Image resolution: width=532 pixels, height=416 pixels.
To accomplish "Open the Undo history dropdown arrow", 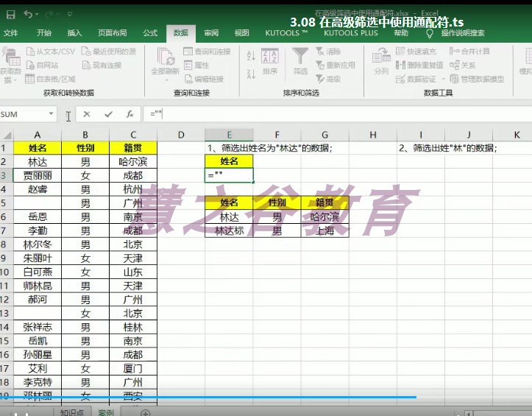I will (37, 14).
